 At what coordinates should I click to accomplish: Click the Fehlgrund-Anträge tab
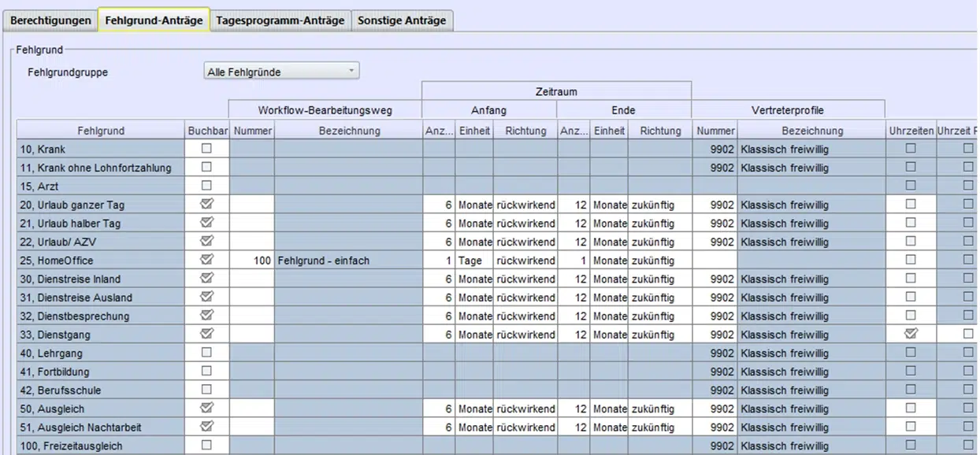pyautogui.click(x=154, y=20)
